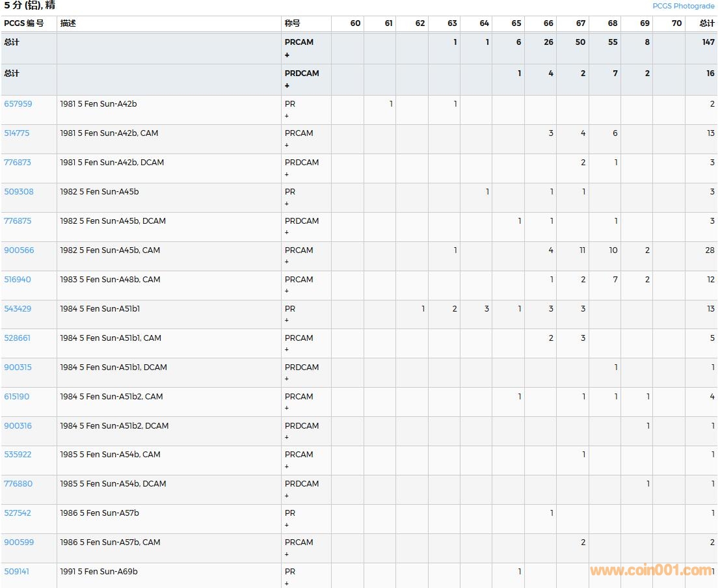Click the PCGS 编号 column header

click(24, 23)
